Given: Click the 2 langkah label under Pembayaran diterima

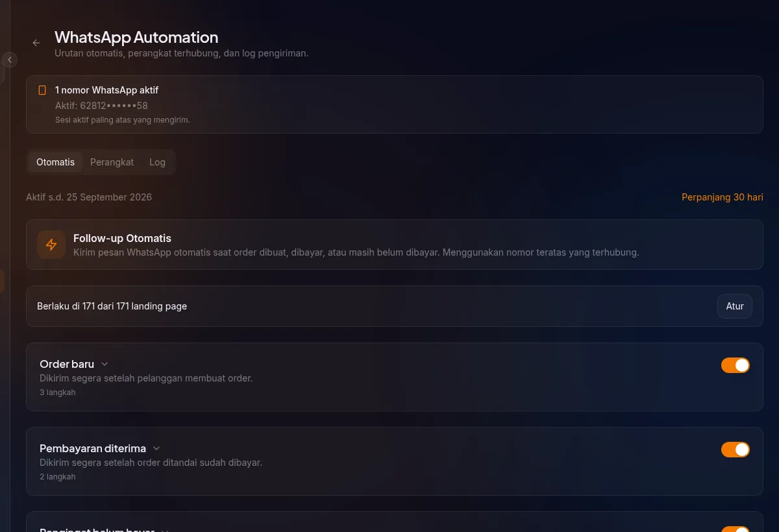Looking at the screenshot, I should pos(57,477).
